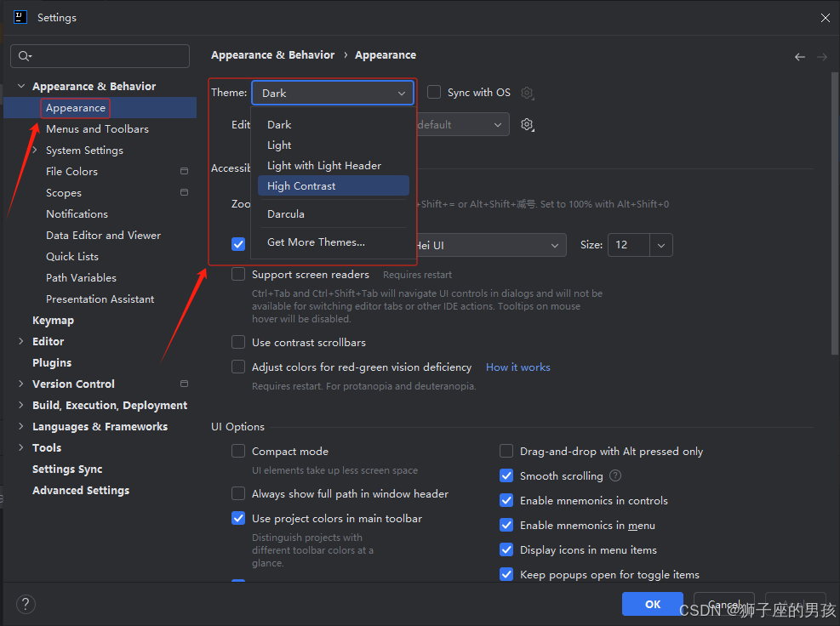Image resolution: width=840 pixels, height=626 pixels.
Task: Choose High Contrast theme
Action: [334, 185]
